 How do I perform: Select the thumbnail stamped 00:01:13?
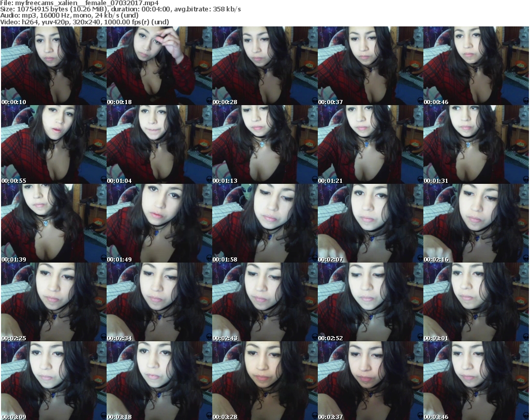264,144
